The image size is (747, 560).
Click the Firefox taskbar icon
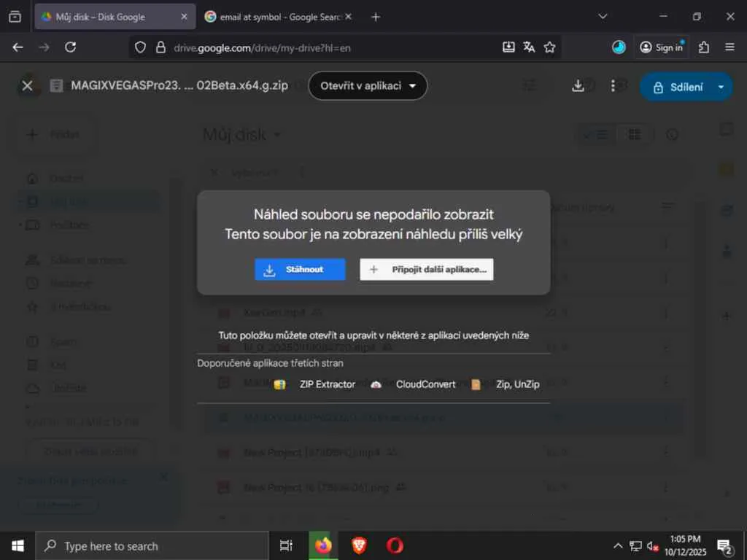(323, 545)
